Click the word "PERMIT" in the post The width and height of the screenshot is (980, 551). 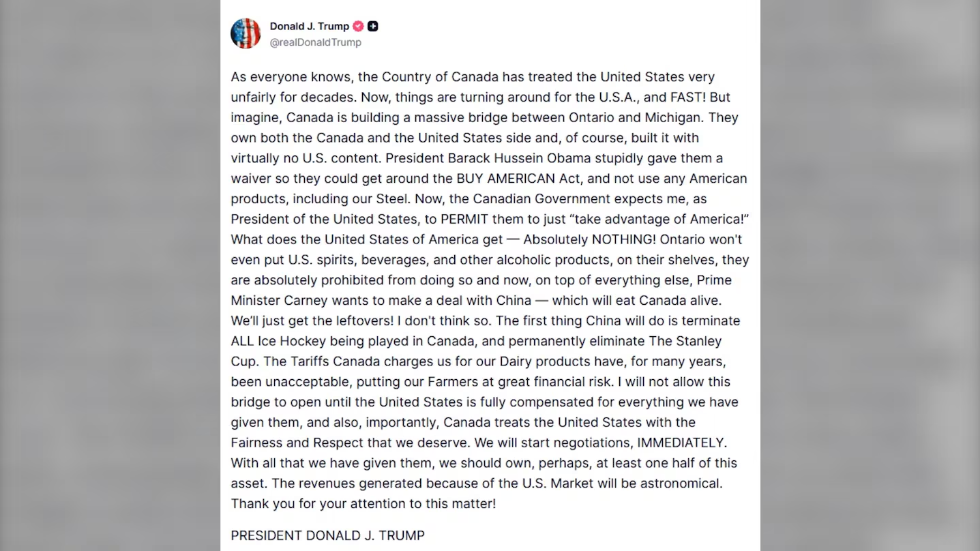point(464,219)
